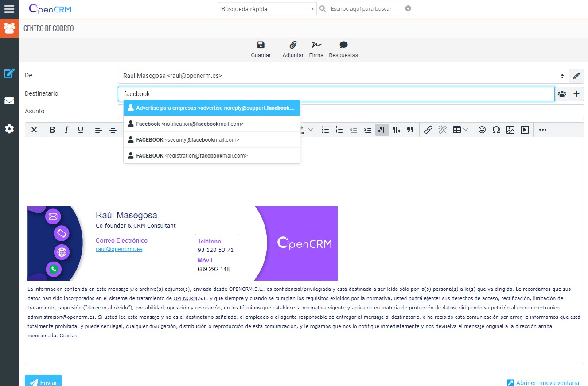The width and height of the screenshot is (588, 386).
Task: Insert a video
Action: tap(525, 130)
